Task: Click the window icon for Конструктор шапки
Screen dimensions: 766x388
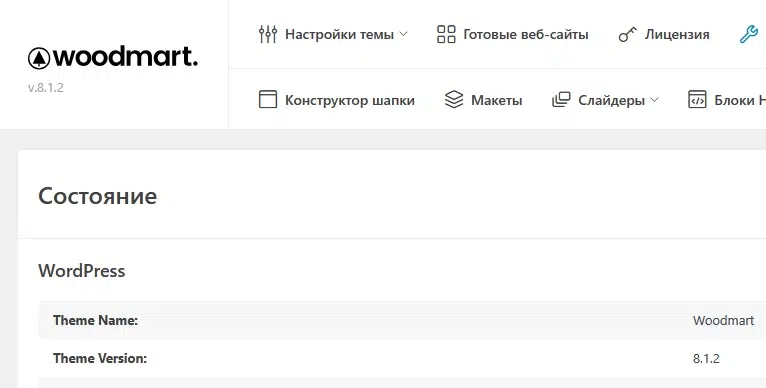Action: tap(268, 99)
